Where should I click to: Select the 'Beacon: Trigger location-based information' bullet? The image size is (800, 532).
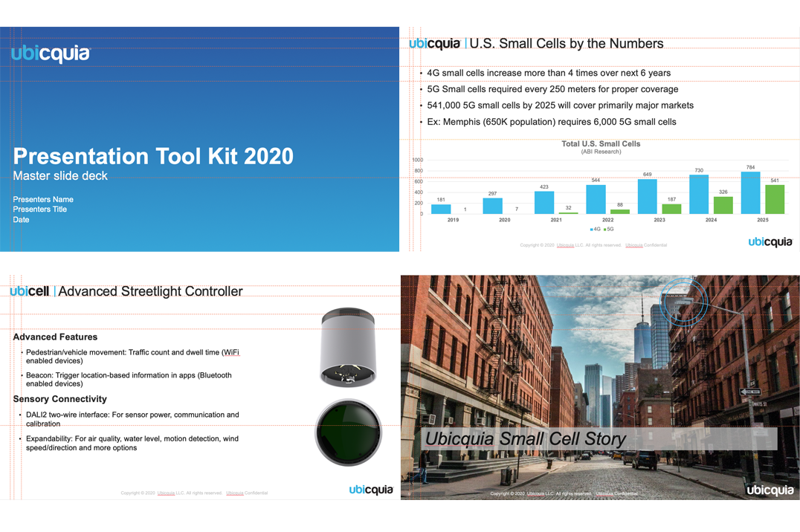(129, 380)
